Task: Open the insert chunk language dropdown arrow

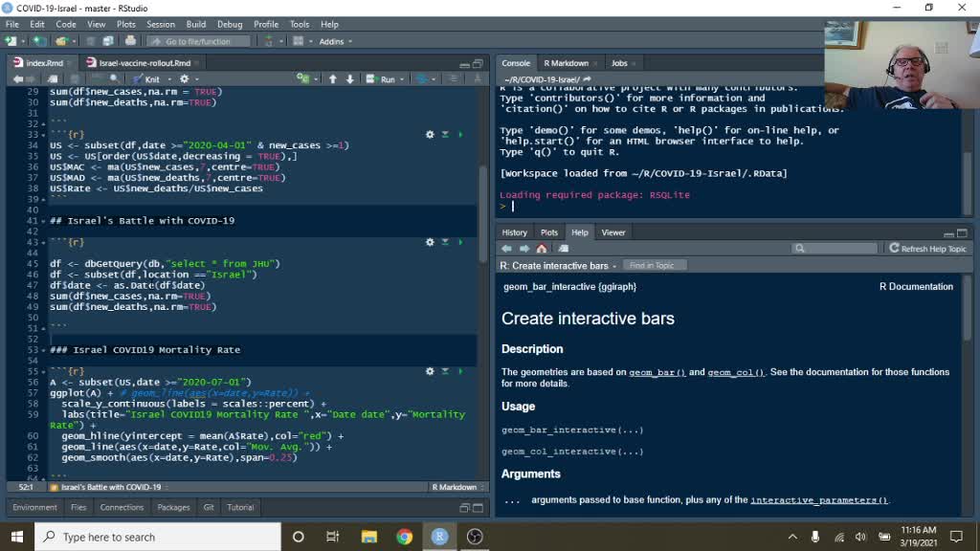Action: tap(316, 79)
